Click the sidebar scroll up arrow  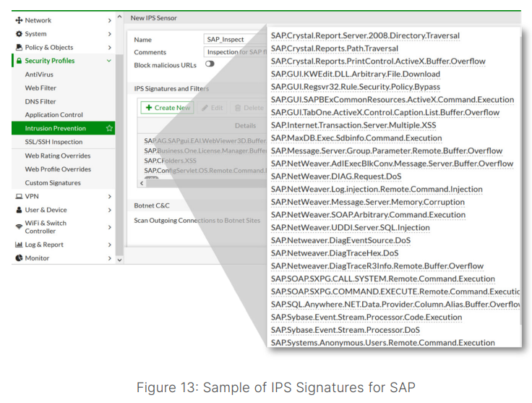pyautogui.click(x=119, y=17)
